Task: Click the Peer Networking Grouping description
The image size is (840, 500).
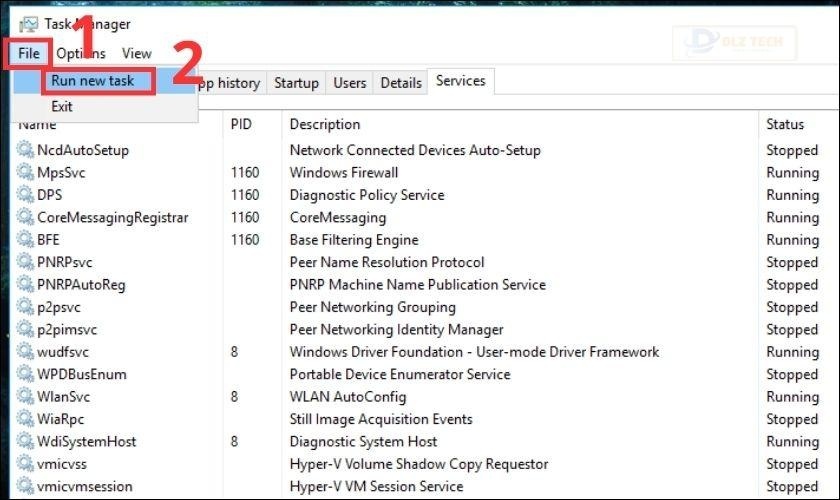Action: tap(373, 308)
